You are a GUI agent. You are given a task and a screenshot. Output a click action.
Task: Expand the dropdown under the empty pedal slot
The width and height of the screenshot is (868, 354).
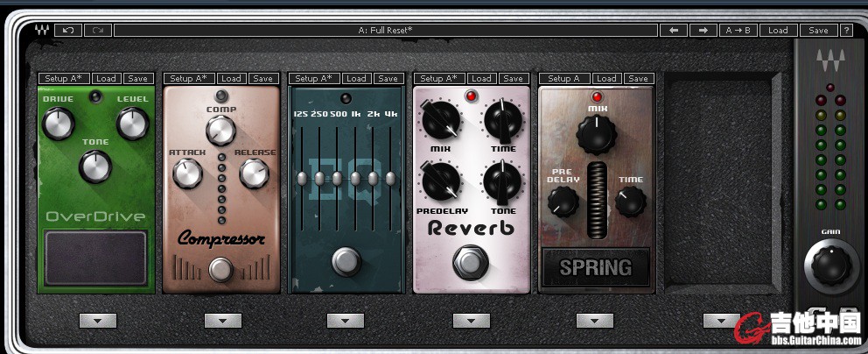coord(721,321)
